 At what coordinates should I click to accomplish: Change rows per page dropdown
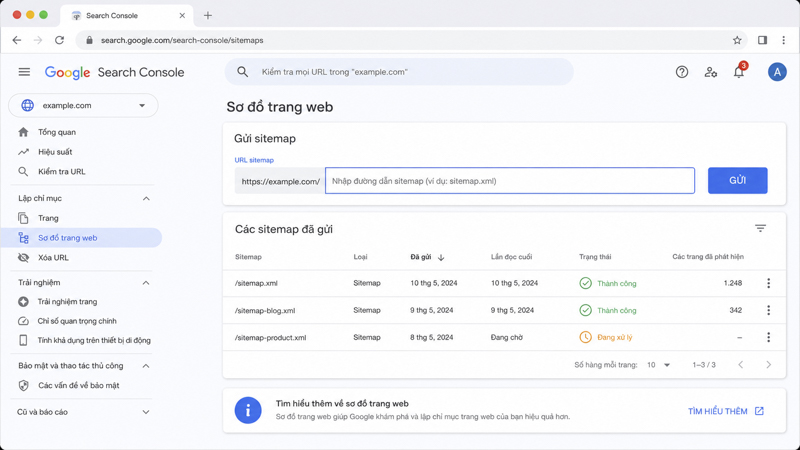658,365
